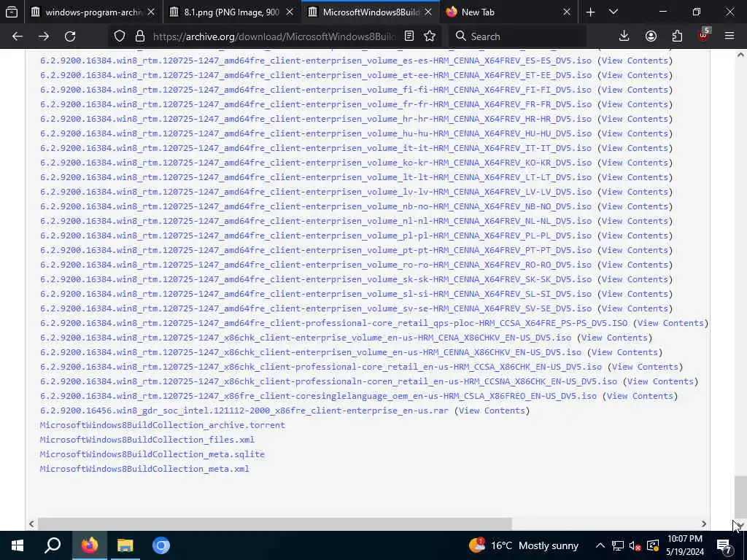Click into the Firefox Search box
747x560 pixels.
pyautogui.click(x=518, y=36)
